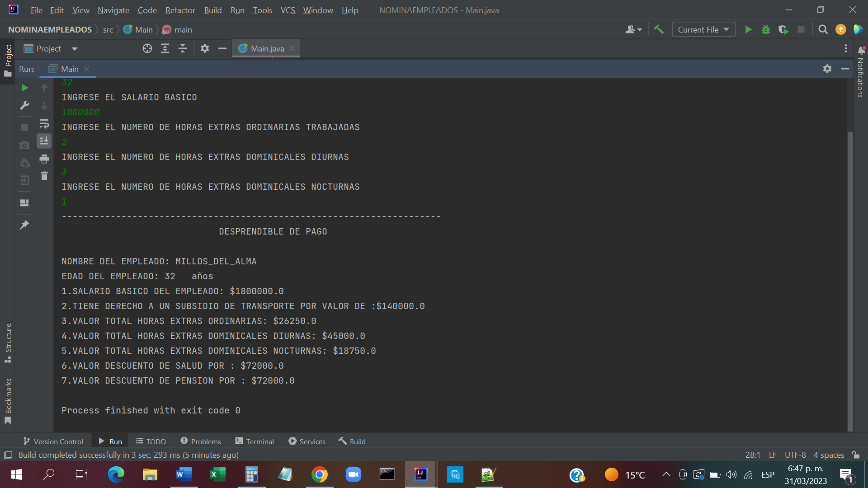Toggle Soft-Wrap in the console toolbar
Screen dimensions: 868x488
pyautogui.click(x=44, y=124)
